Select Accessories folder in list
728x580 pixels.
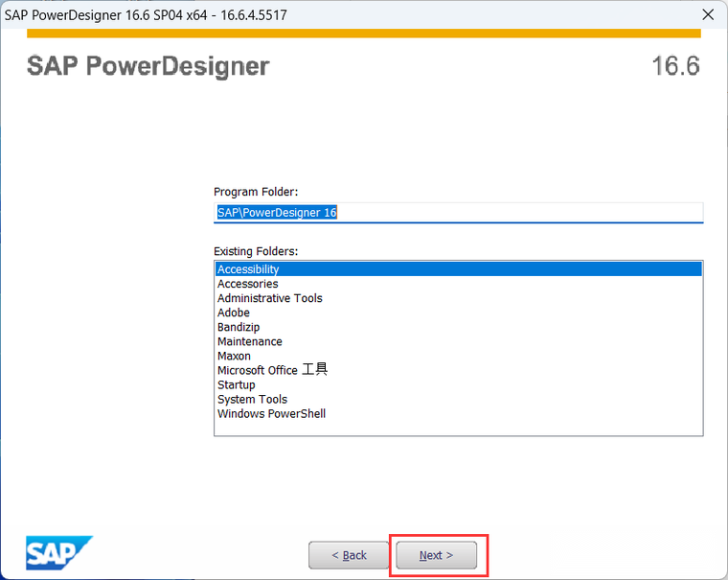458,284
